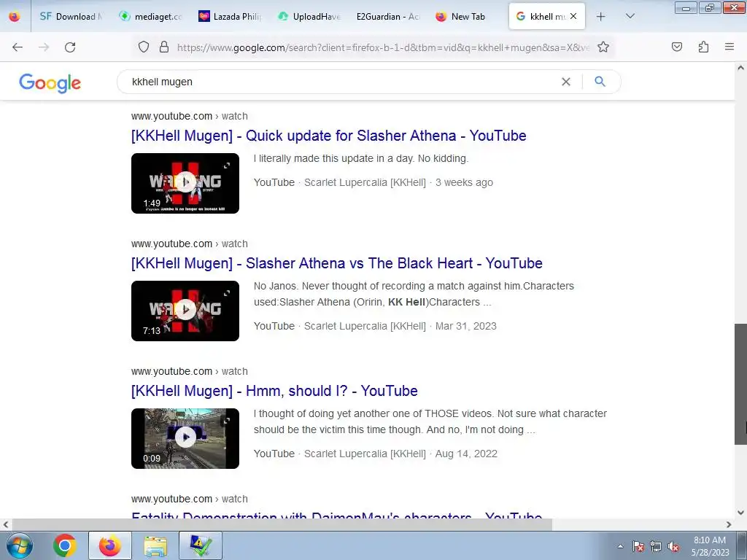Close the kkhell mugen tab
The width and height of the screenshot is (747, 560).
[x=573, y=16]
